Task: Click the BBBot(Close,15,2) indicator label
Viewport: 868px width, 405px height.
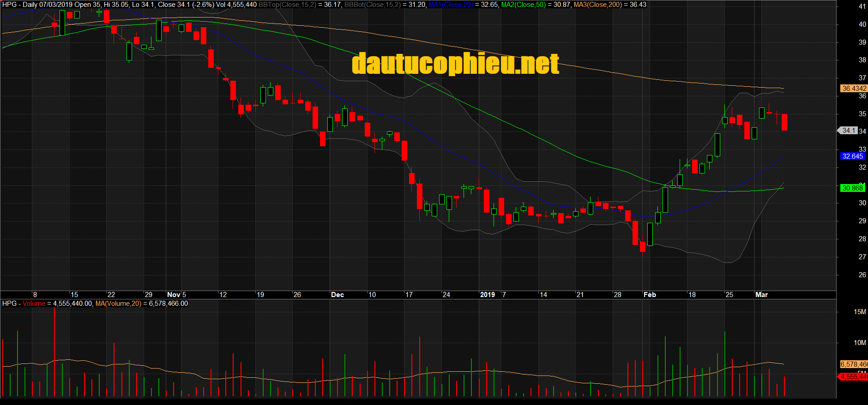Action: click(x=373, y=5)
